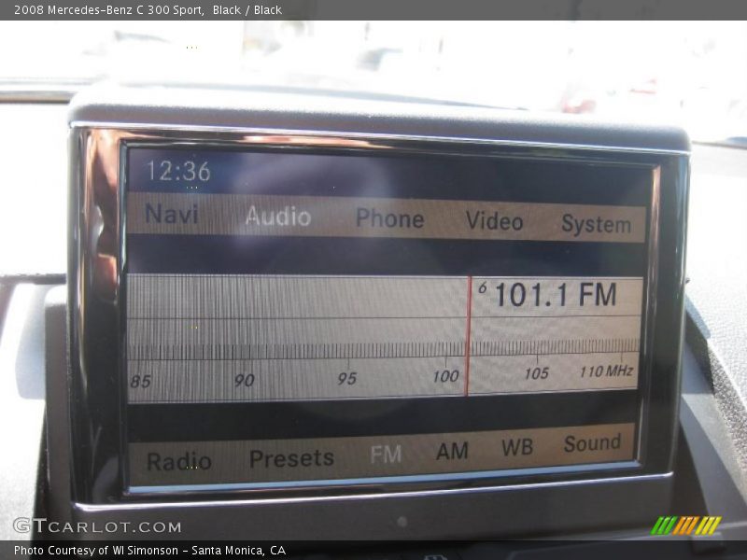This screenshot has height=560, width=747.
Task: Click the 90 mark on frequency scale
Action: click(244, 380)
